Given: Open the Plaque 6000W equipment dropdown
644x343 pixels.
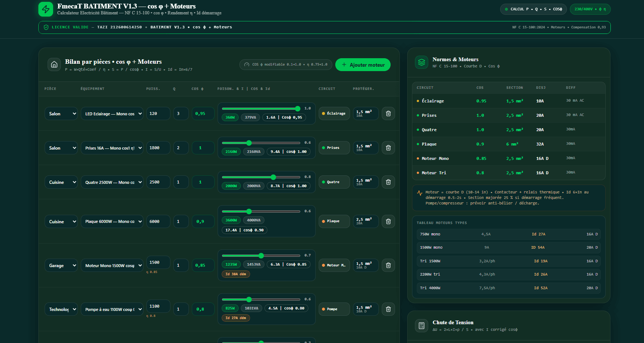Looking at the screenshot, I should pyautogui.click(x=112, y=222).
